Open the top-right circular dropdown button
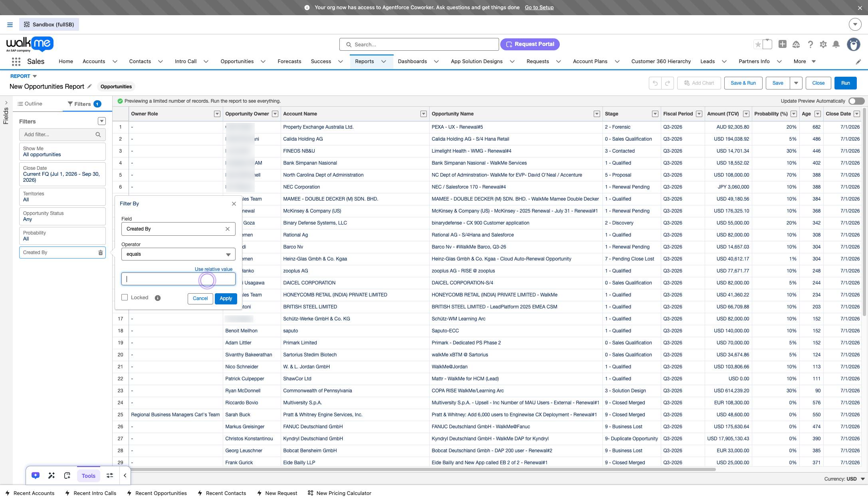The width and height of the screenshot is (868, 501). (855, 24)
